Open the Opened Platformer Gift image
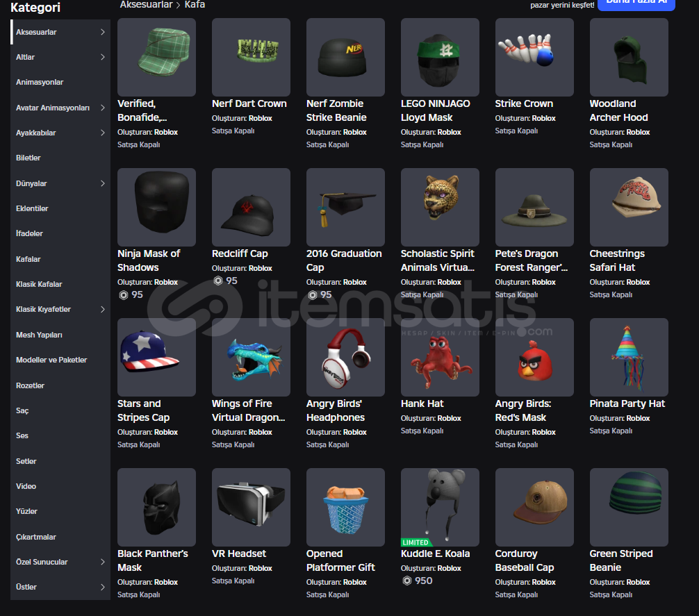 (x=345, y=508)
